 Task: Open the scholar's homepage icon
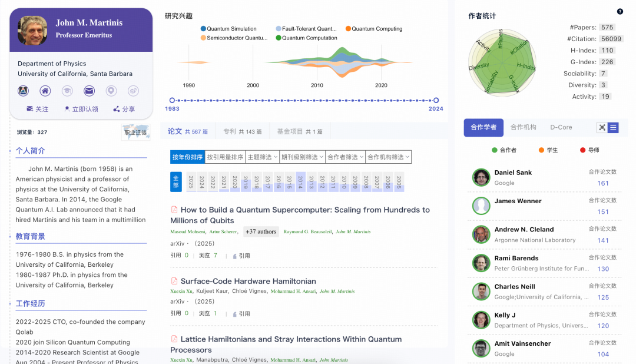[x=44, y=91]
